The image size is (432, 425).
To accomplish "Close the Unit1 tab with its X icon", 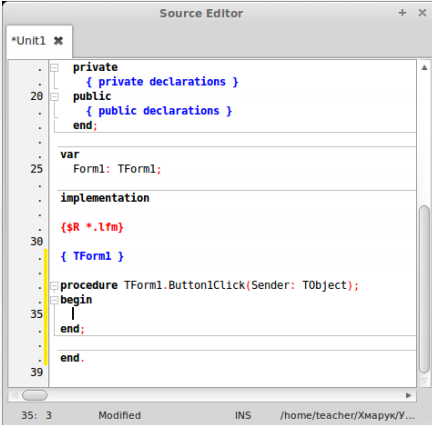I will [59, 41].
